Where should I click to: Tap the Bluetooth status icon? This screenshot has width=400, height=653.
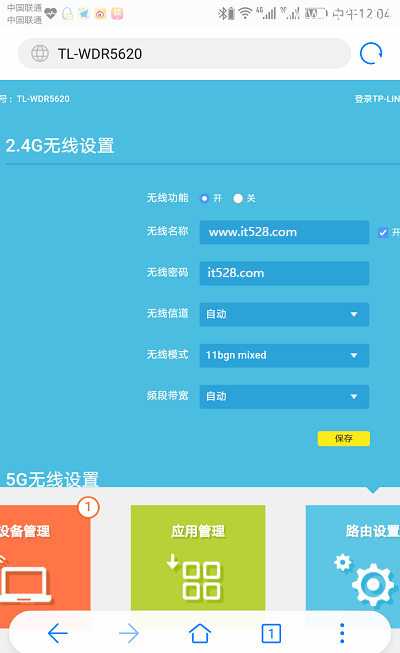pos(222,14)
